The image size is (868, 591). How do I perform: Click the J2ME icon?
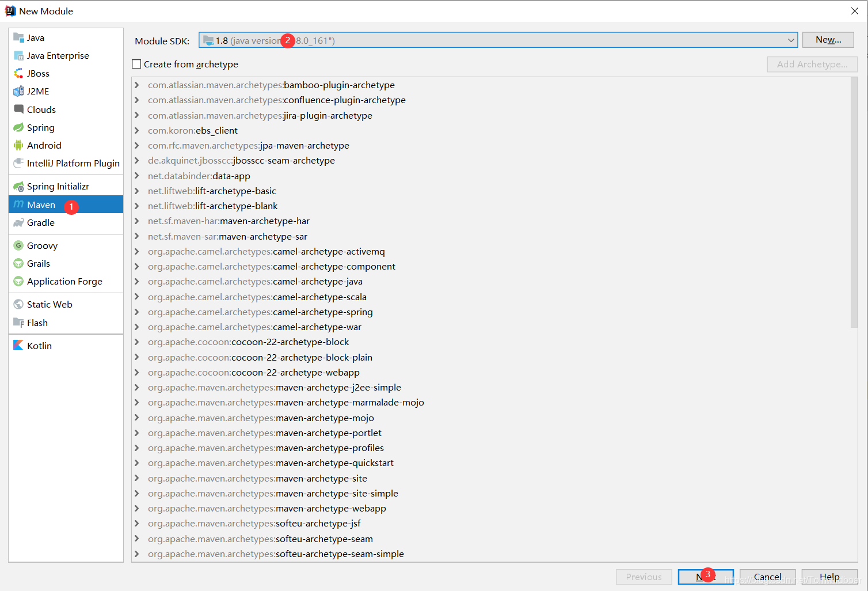[x=18, y=91]
